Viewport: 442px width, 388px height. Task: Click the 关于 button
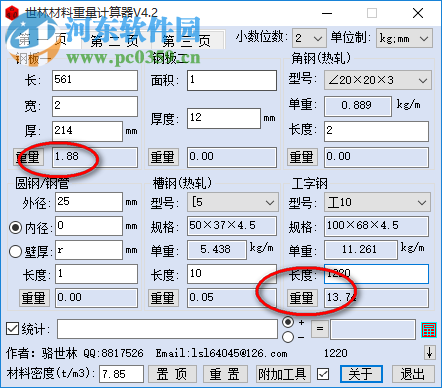(x=361, y=374)
